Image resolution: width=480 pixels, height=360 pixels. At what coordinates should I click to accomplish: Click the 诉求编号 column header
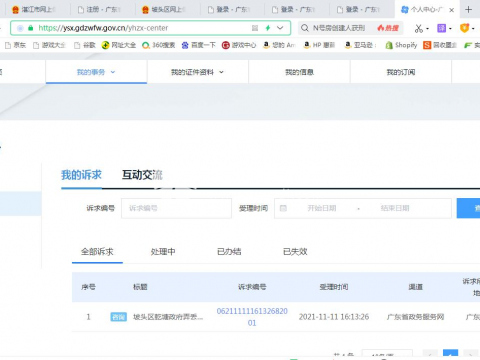(252, 287)
